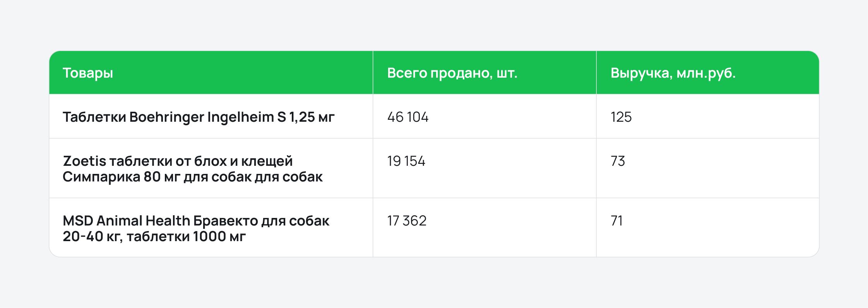Click the Всего продано, шт. header
The height and width of the screenshot is (308, 868).
point(452,73)
